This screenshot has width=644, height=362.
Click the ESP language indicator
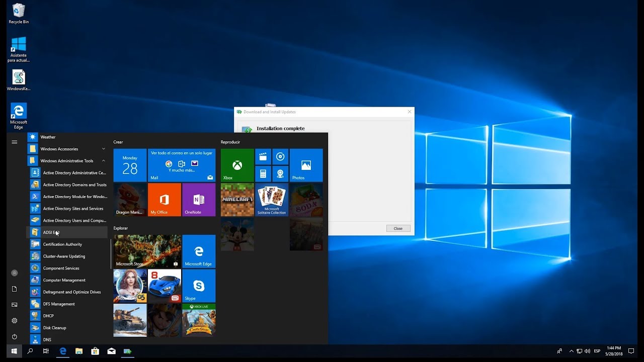click(597, 351)
